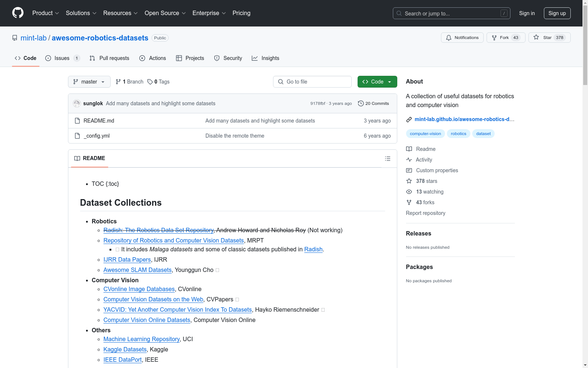The image size is (588, 368).
Task: Click the fork icon in Fork button
Action: click(x=494, y=38)
